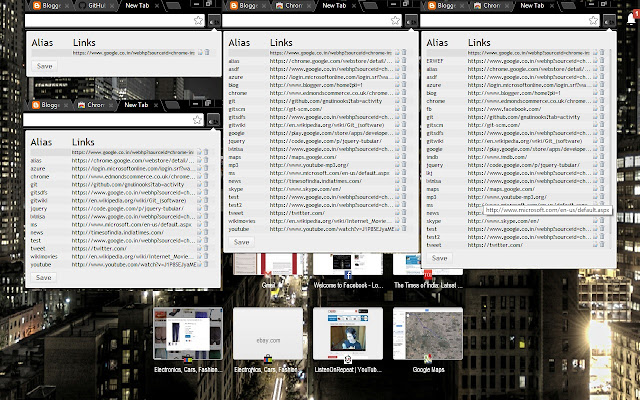640x400 pixels.
Task: Delete test2 alias in the middle popup
Action: (x=404, y=205)
